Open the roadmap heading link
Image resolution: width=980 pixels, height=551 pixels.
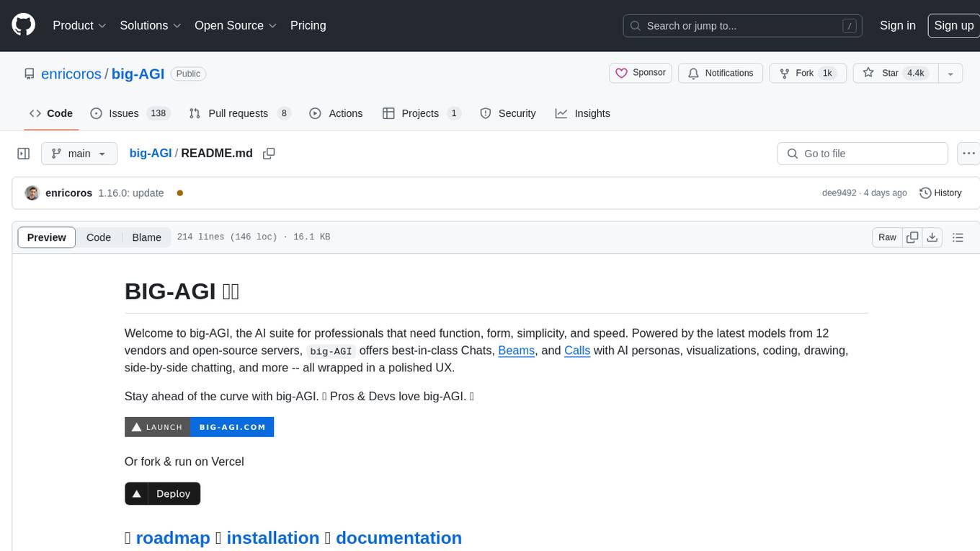pos(172,538)
